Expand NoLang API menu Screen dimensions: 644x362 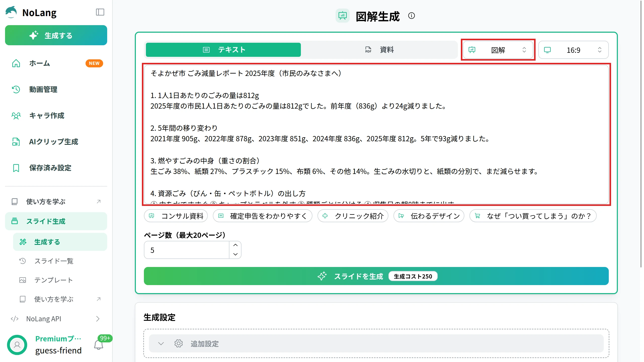pos(56,319)
